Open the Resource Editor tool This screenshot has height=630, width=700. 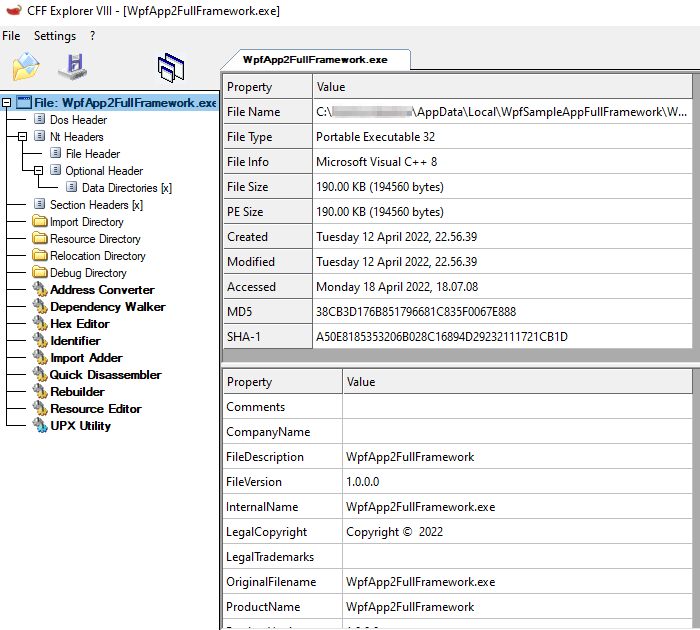[x=95, y=409]
